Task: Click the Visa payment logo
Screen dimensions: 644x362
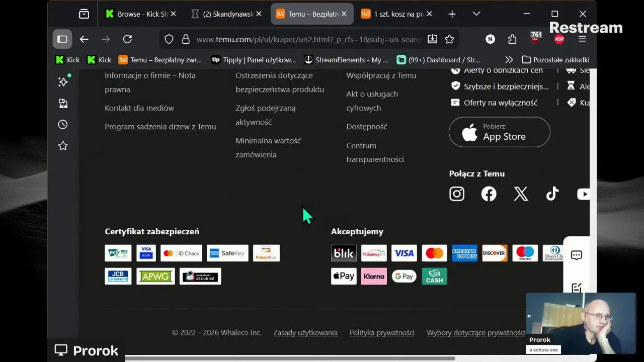Action: point(404,253)
